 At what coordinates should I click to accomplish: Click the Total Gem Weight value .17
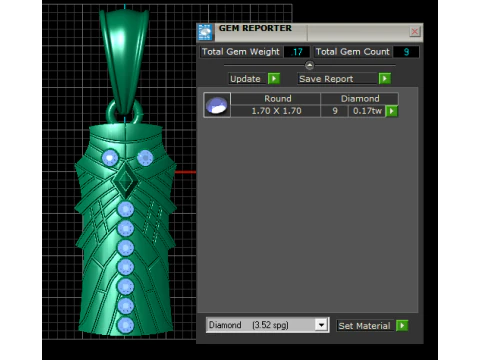coord(297,52)
